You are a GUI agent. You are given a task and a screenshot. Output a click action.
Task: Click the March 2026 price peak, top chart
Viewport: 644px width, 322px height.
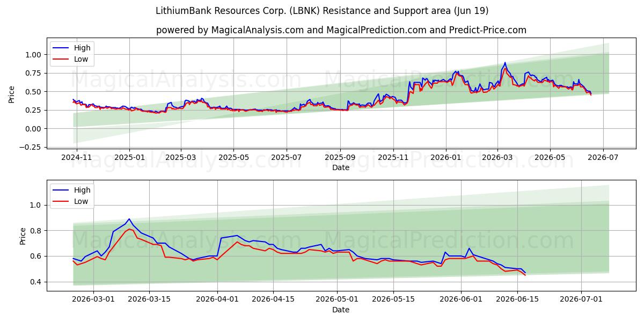tap(504, 63)
